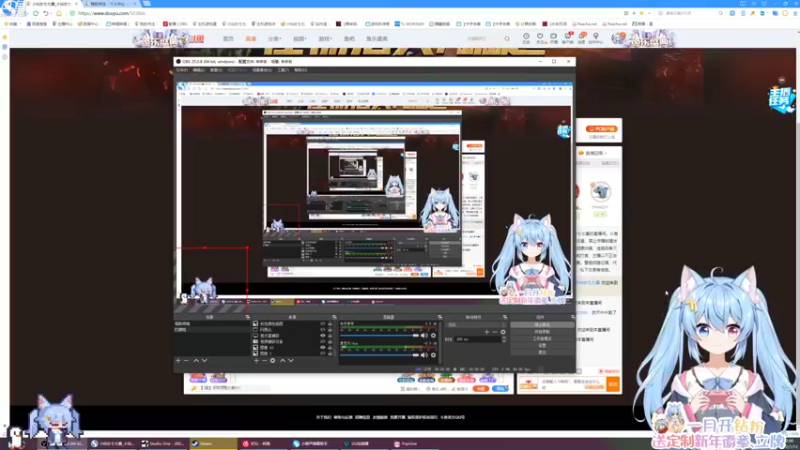Add a scene transition with plus icon
800x450 pixels.
487,332
